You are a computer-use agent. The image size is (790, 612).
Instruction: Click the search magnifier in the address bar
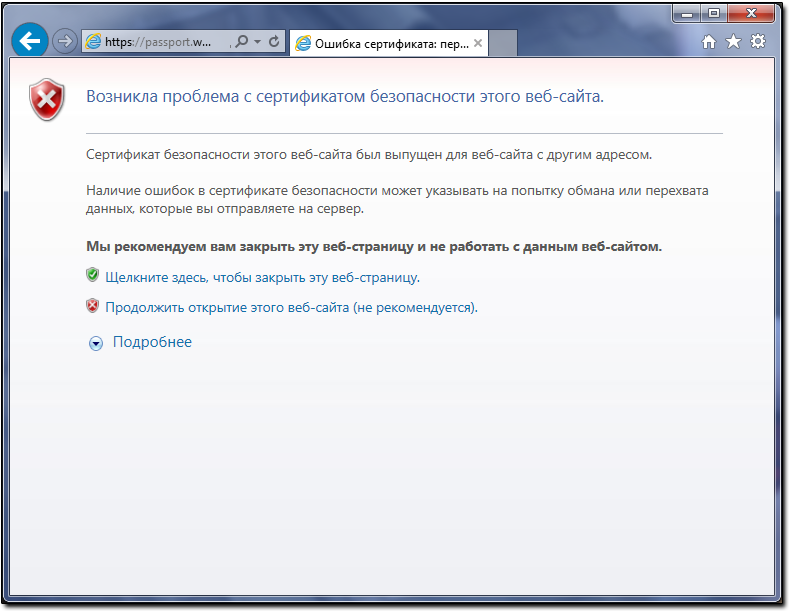point(242,41)
